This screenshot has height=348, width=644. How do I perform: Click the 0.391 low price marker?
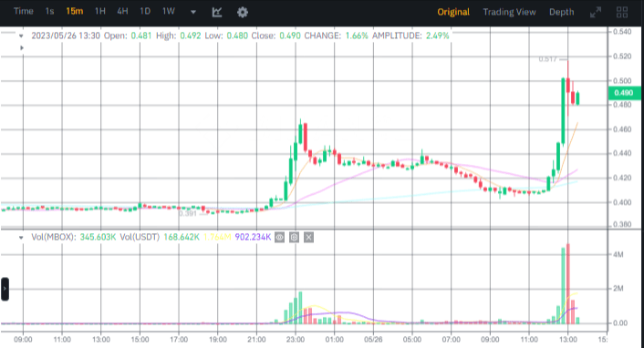click(x=187, y=213)
